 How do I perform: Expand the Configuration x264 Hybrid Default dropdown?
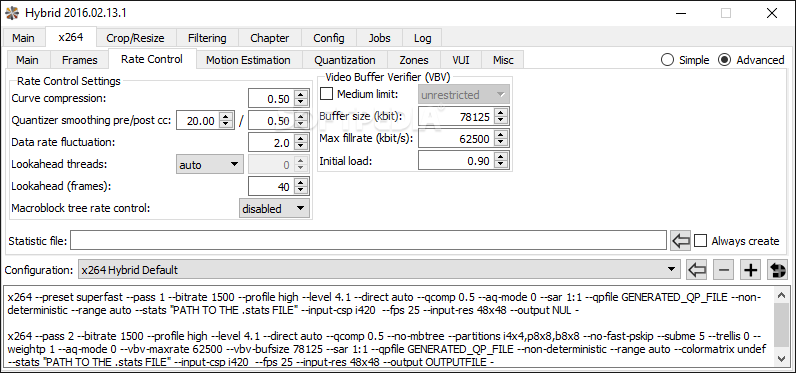[379, 270]
